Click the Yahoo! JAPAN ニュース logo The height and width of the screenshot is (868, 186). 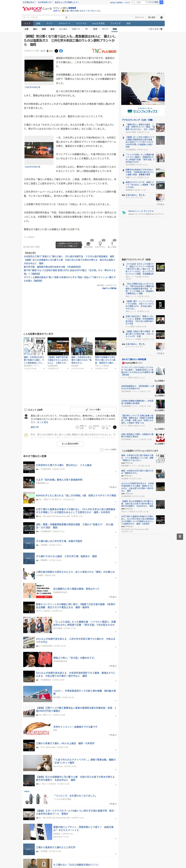pos(37,9)
